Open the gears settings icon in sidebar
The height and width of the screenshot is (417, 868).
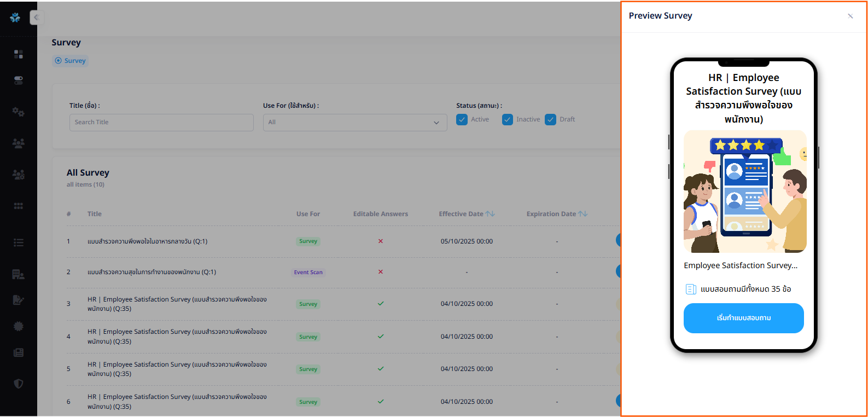19,112
